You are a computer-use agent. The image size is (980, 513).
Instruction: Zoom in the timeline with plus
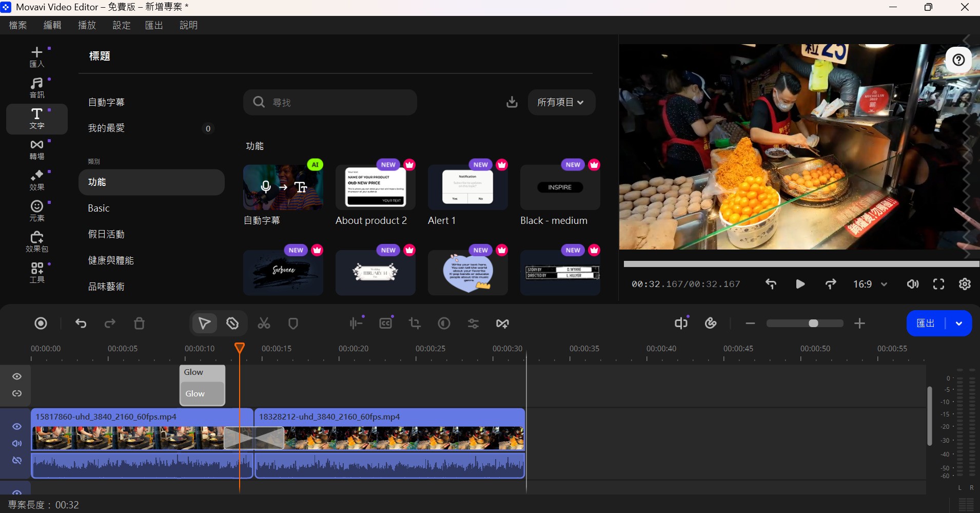point(859,323)
